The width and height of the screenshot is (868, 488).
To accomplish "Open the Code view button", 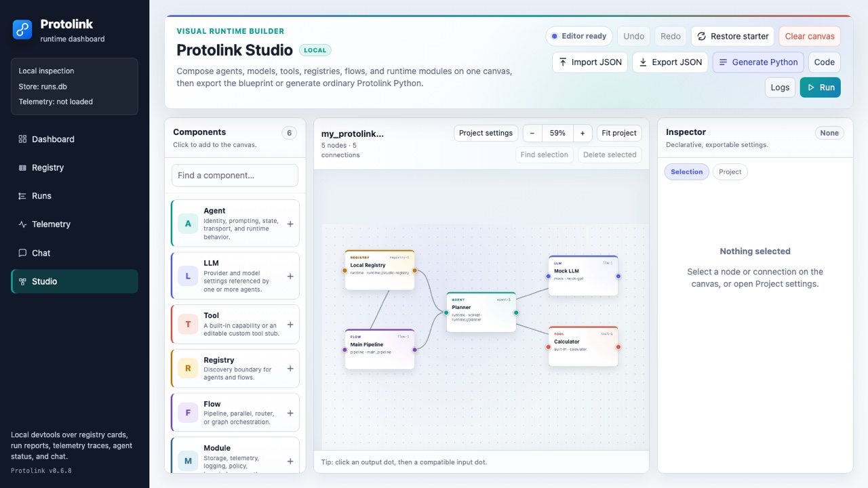I will [x=825, y=62].
